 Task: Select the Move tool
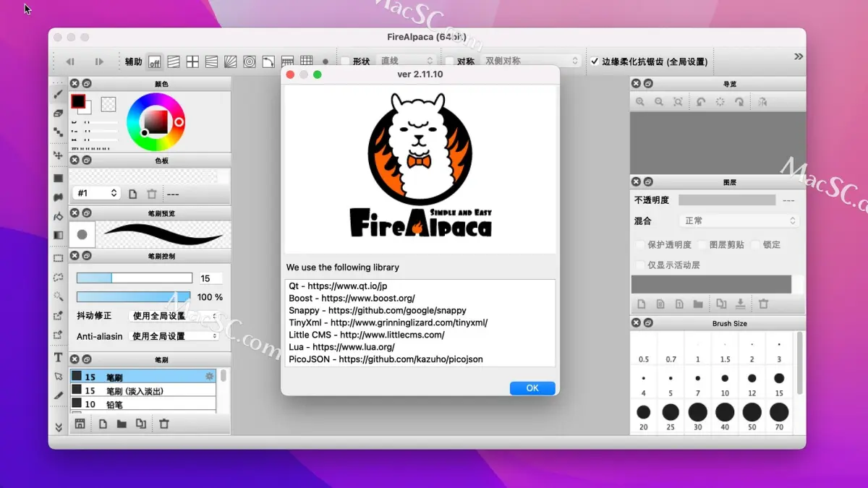[x=59, y=155]
